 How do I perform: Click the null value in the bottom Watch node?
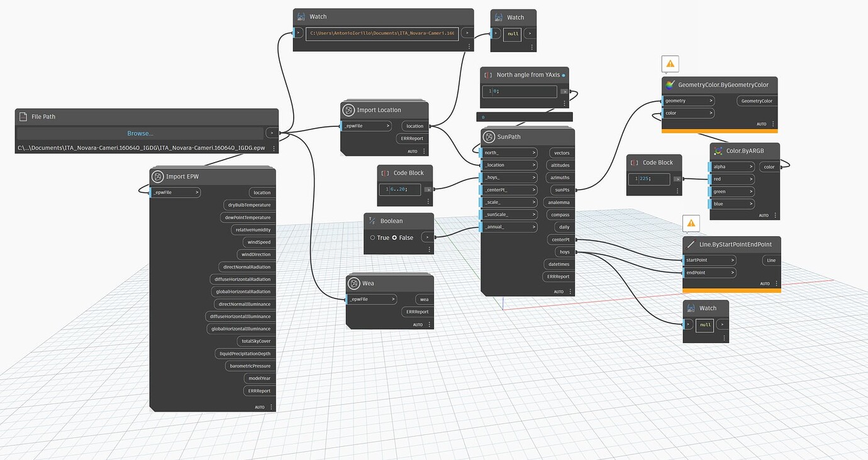coord(704,325)
